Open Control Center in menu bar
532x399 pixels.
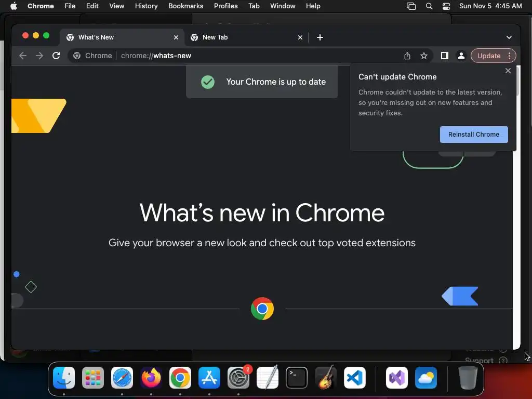446,6
